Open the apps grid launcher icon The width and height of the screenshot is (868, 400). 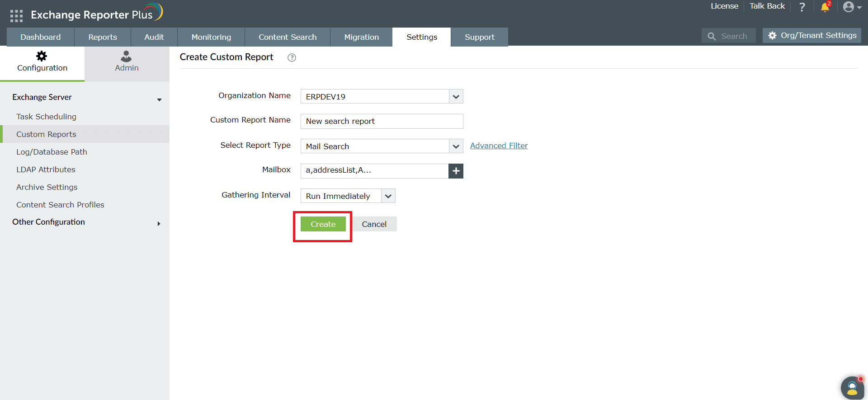click(16, 16)
